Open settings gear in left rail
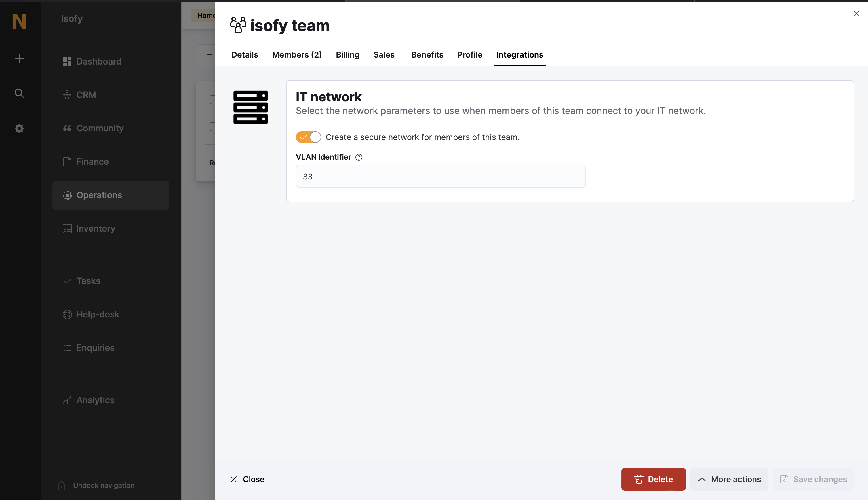 19,128
